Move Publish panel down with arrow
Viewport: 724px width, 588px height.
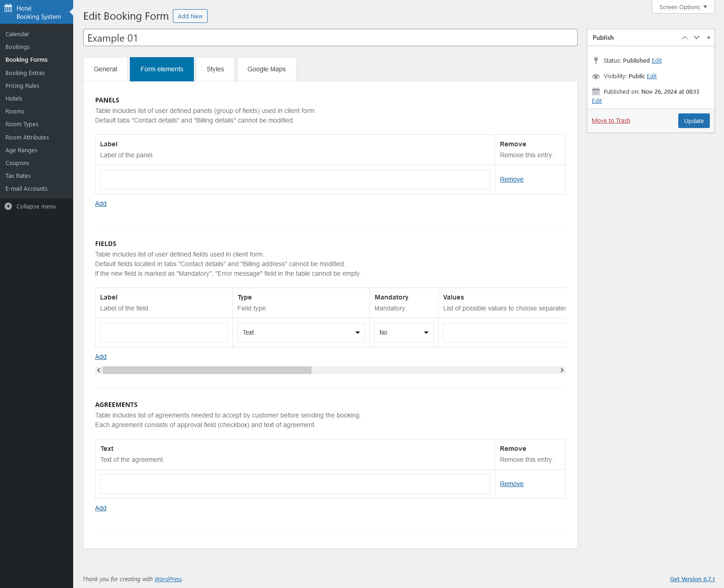click(x=697, y=37)
